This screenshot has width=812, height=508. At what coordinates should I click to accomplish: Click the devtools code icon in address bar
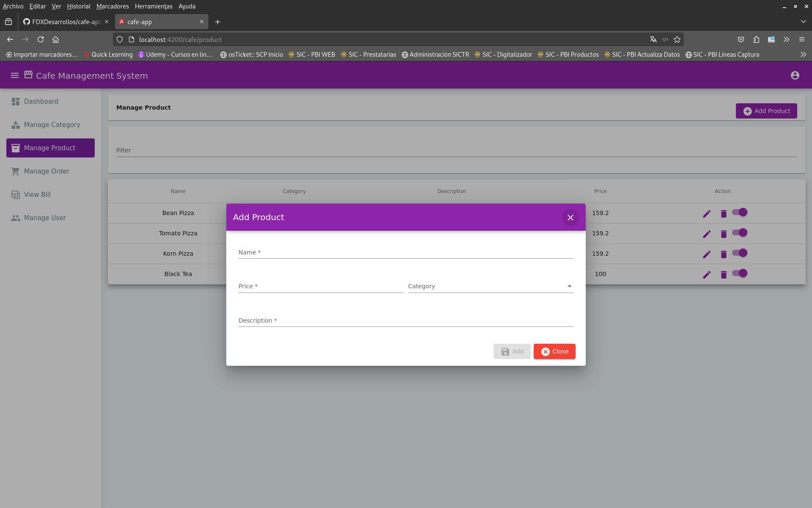(x=665, y=39)
